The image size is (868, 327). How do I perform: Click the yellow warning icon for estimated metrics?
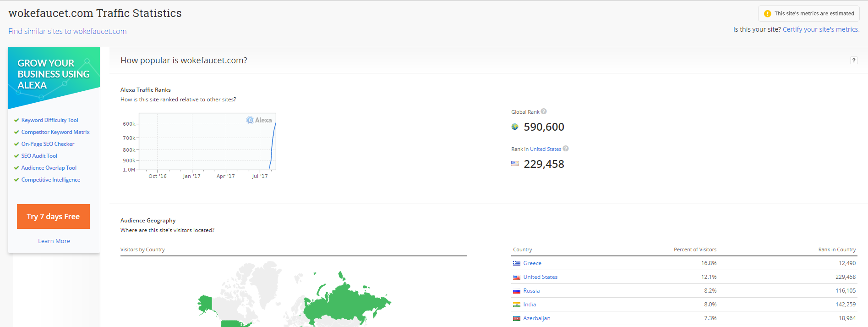tap(768, 14)
